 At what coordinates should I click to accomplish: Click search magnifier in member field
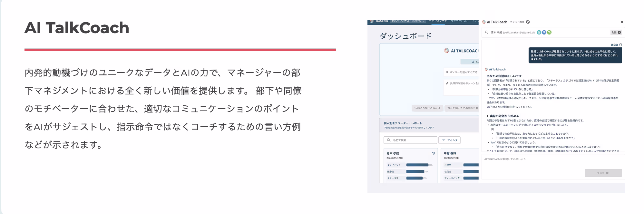486,32
